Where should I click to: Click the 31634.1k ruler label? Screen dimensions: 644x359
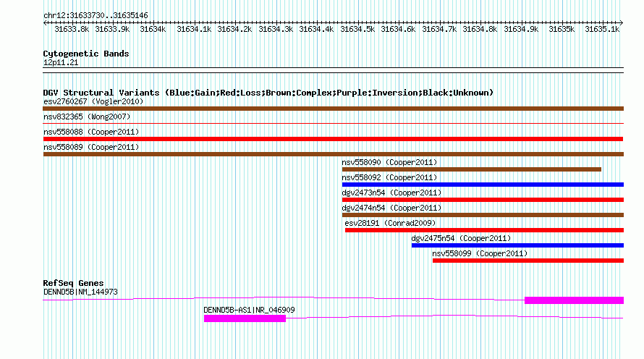click(194, 29)
